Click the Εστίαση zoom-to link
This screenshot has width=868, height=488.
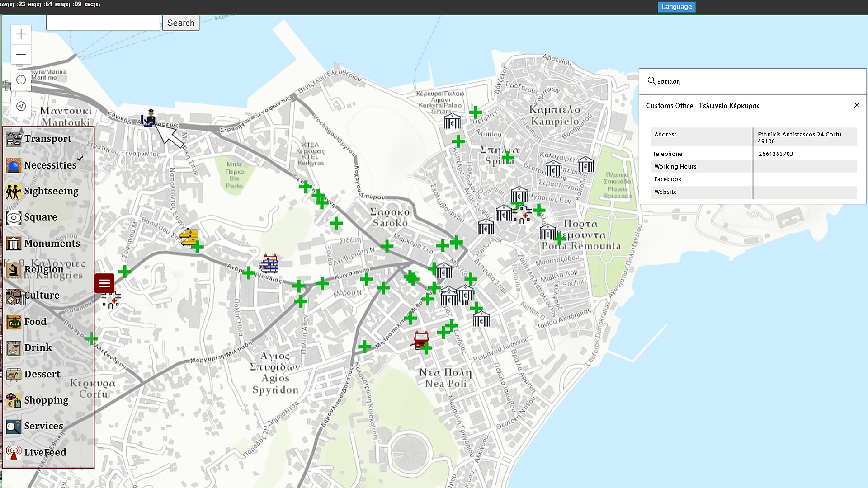point(664,81)
